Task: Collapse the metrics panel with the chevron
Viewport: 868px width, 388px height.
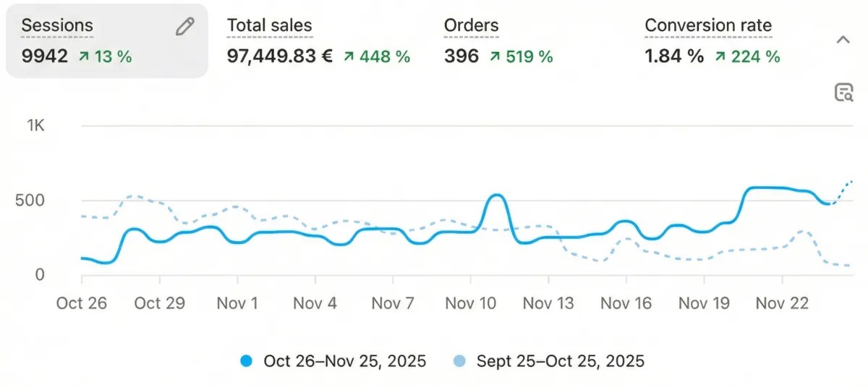Action: 843,41
